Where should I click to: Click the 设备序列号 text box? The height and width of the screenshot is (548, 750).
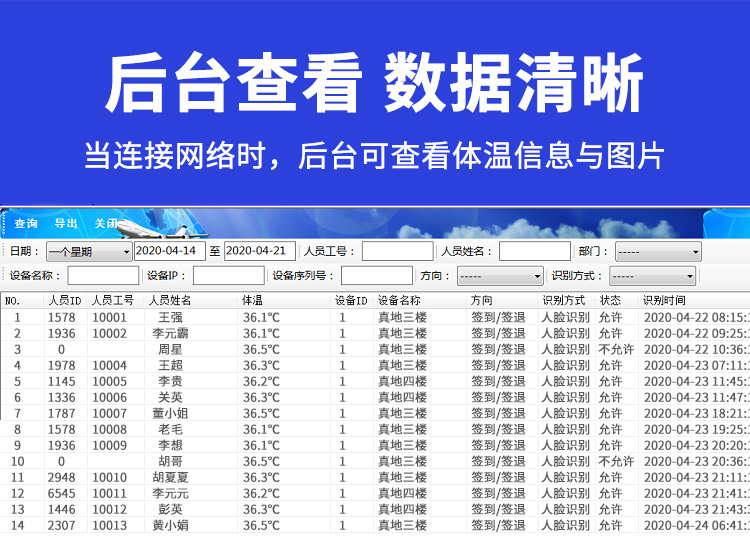click(x=377, y=276)
